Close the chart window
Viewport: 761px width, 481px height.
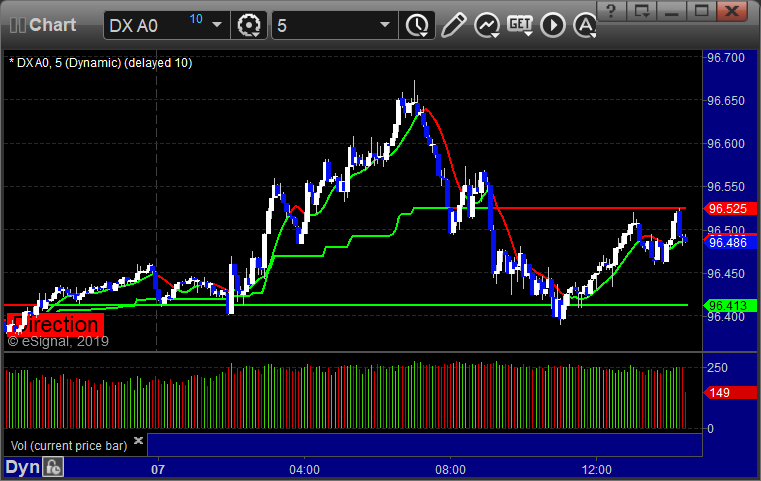tap(732, 11)
